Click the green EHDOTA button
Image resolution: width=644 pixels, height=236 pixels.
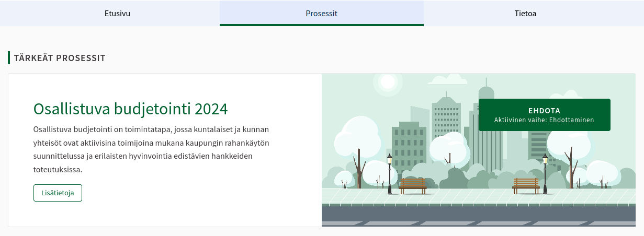(544, 115)
